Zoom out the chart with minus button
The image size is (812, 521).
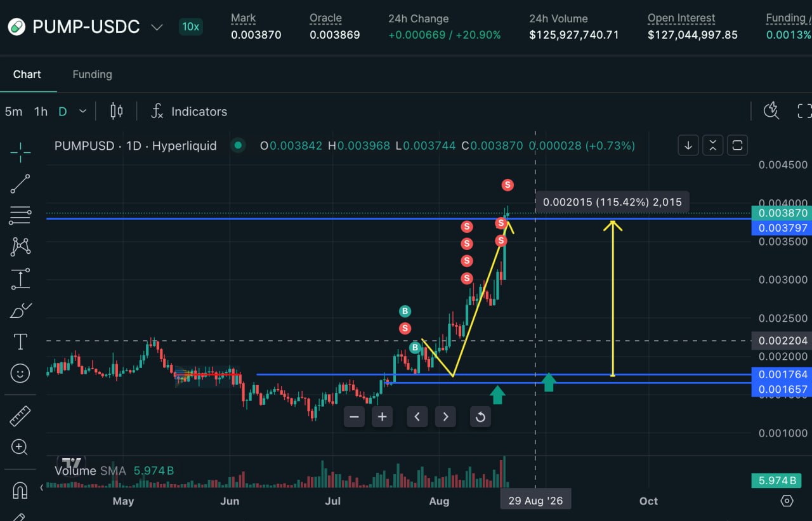(354, 417)
